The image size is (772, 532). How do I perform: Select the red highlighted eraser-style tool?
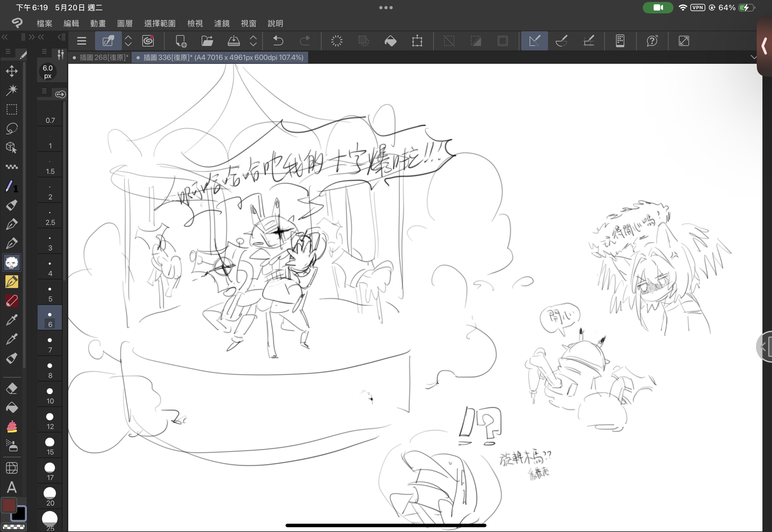[12, 301]
